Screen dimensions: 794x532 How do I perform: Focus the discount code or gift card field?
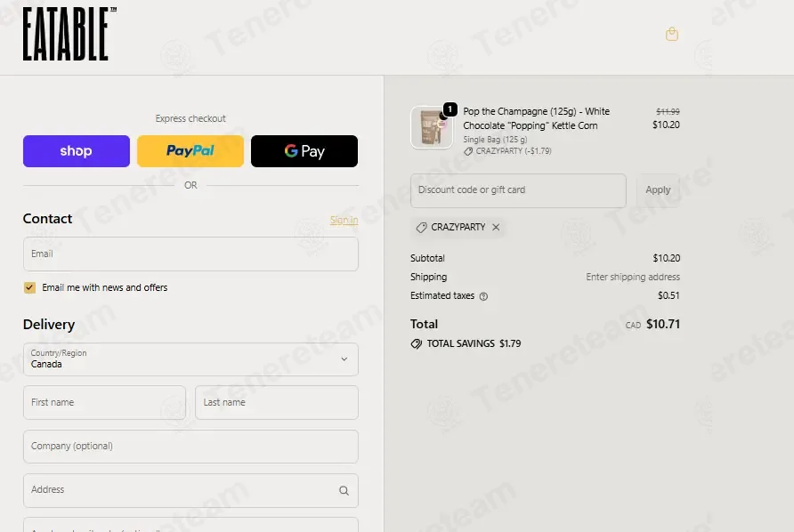pyautogui.click(x=518, y=190)
